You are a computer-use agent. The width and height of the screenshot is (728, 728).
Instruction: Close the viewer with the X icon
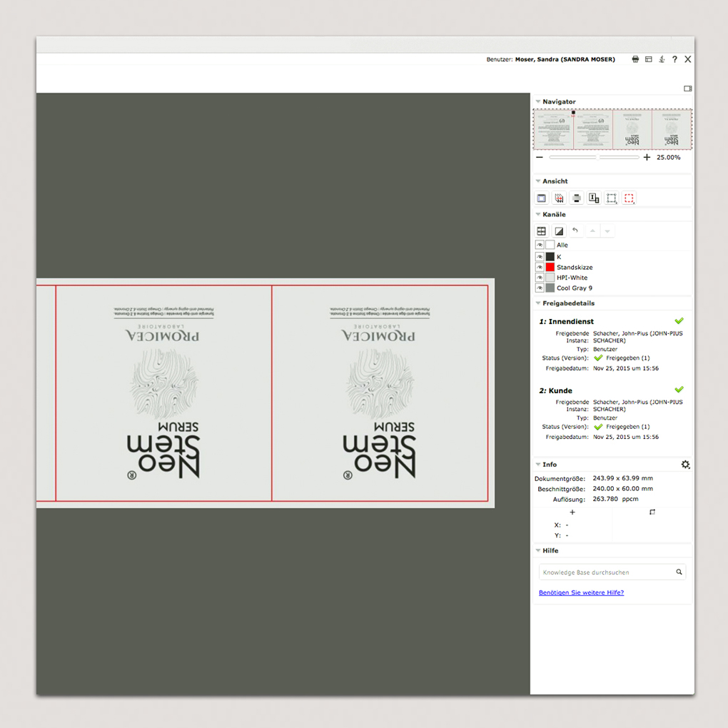point(687,59)
